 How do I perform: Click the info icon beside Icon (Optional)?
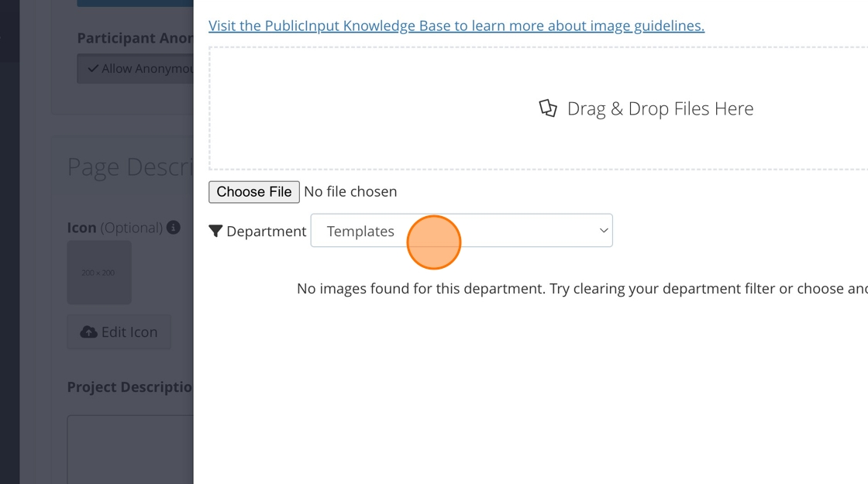pos(174,228)
